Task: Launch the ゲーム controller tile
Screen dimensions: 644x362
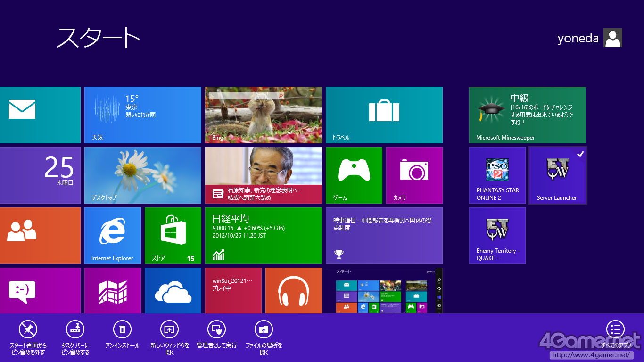Action: [354, 175]
